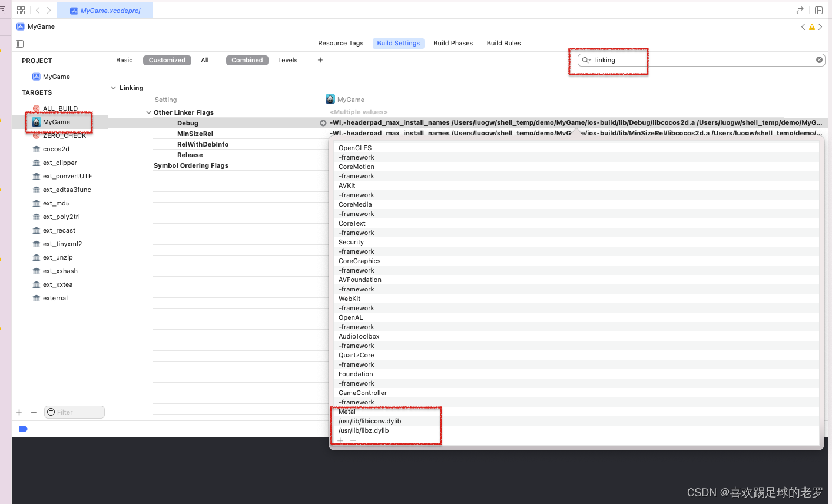Select the Debug configuration row

pos(188,123)
